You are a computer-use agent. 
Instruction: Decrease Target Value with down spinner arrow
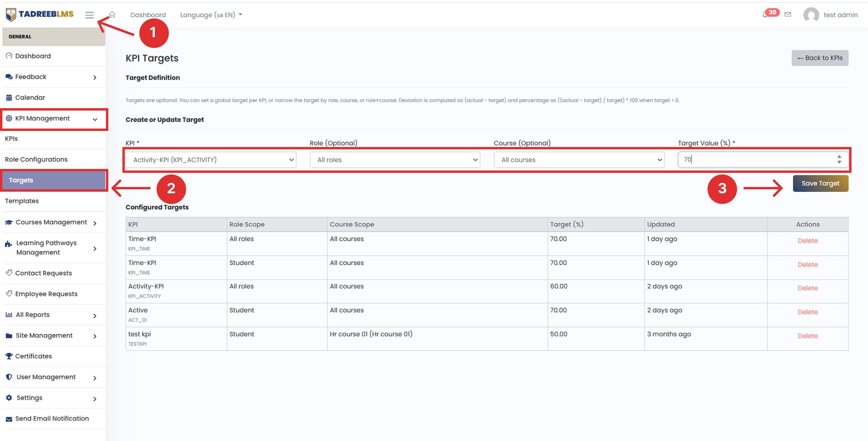[x=839, y=162]
